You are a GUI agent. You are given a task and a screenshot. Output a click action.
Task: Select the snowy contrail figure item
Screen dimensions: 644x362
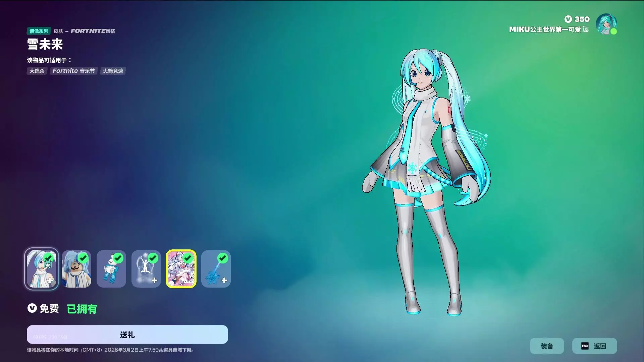click(146, 269)
